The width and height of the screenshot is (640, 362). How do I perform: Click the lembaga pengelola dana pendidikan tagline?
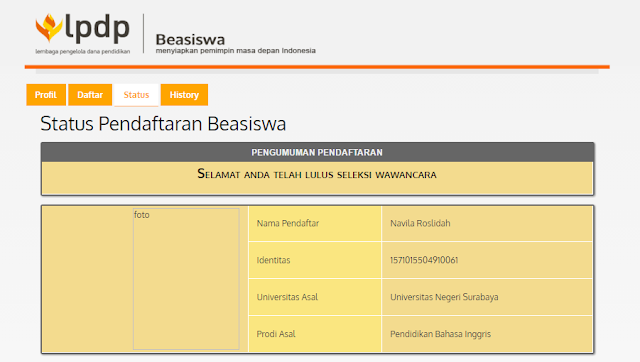tap(82, 51)
